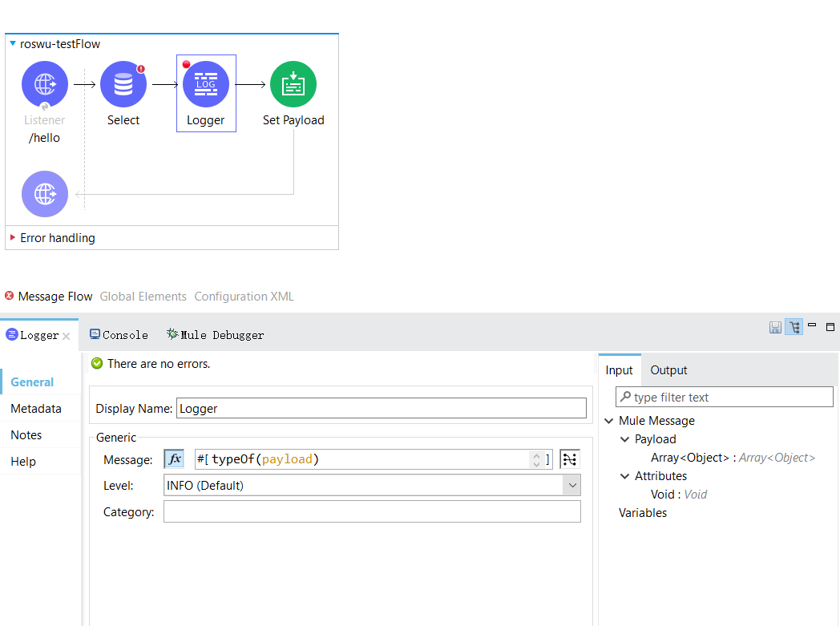Toggle the fx expression mode button
Screen dimensions: 840x626
point(174,459)
